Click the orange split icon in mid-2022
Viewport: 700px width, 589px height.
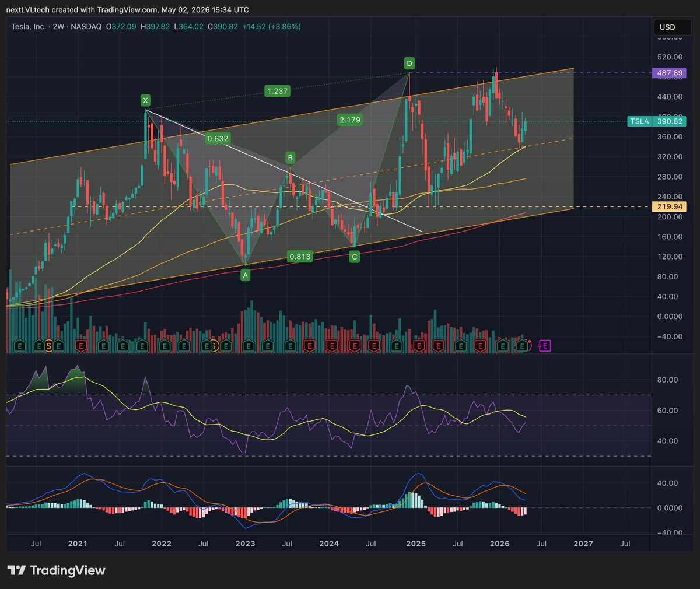(x=215, y=346)
